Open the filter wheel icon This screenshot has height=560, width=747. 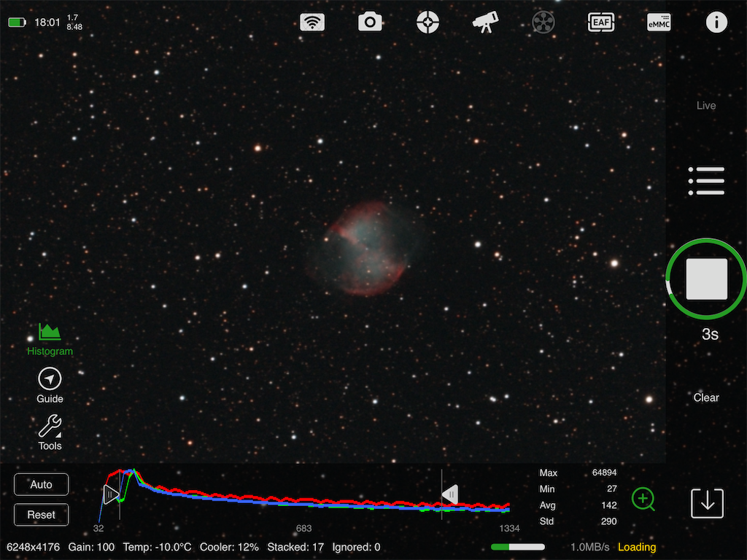click(543, 23)
